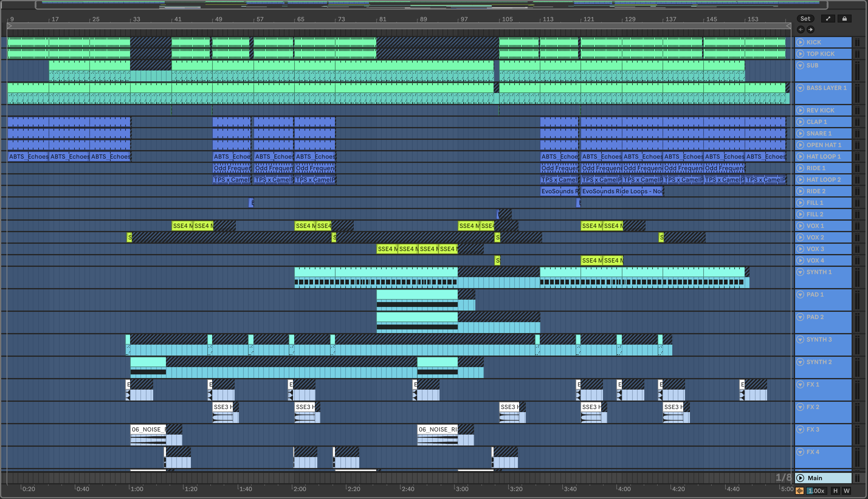Viewport: 868px width, 499px height.
Task: Unfold the Main track
Action: tap(800, 478)
